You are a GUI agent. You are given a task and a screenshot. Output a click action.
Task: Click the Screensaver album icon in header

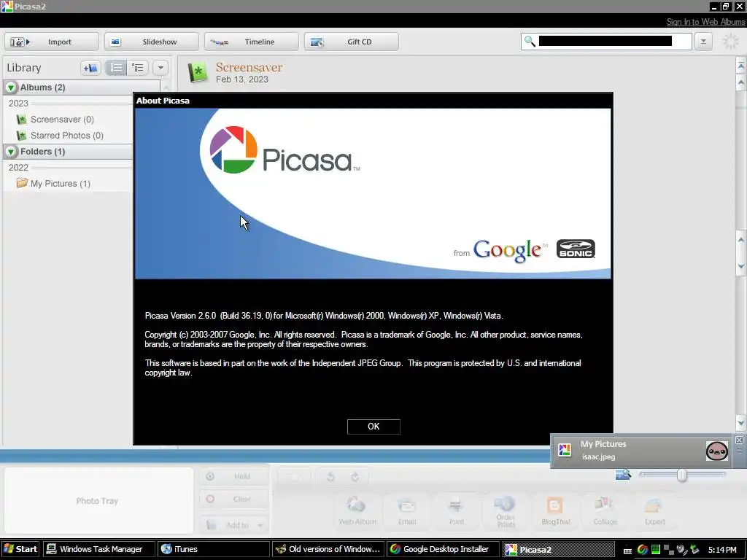[x=198, y=72]
